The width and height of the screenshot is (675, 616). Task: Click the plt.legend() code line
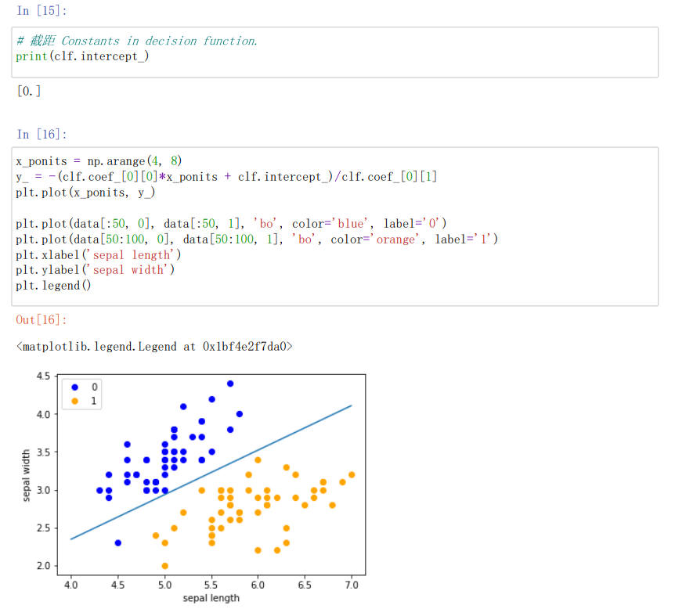tap(53, 286)
